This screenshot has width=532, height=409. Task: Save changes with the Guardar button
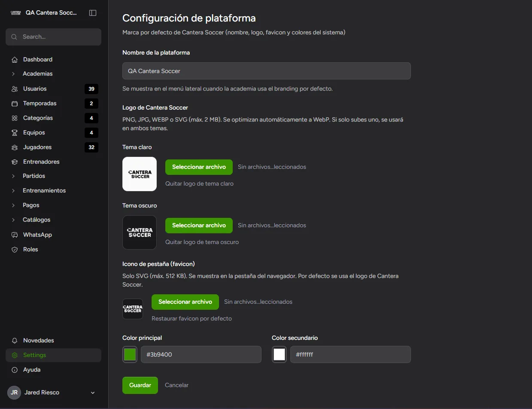pyautogui.click(x=140, y=385)
